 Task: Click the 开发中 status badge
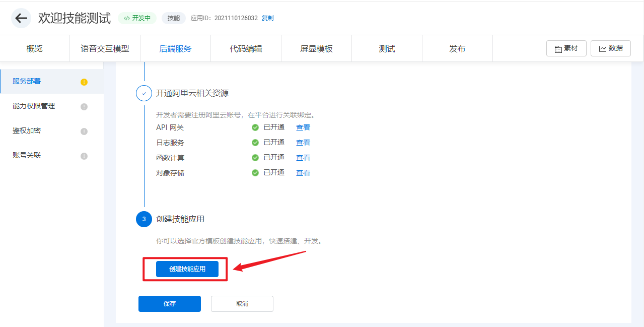pyautogui.click(x=137, y=18)
